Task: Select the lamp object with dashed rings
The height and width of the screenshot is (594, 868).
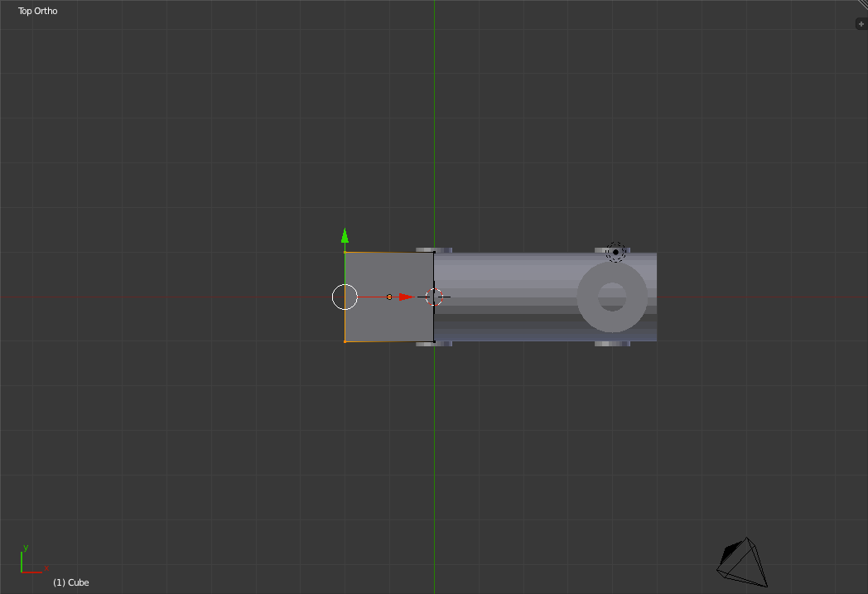Action: pos(615,252)
